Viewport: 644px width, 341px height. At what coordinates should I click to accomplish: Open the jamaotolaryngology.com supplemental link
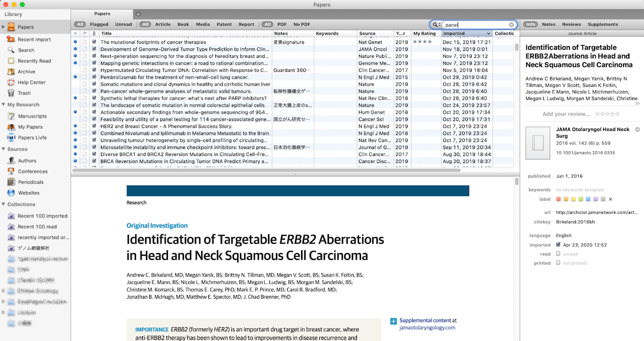[427, 328]
